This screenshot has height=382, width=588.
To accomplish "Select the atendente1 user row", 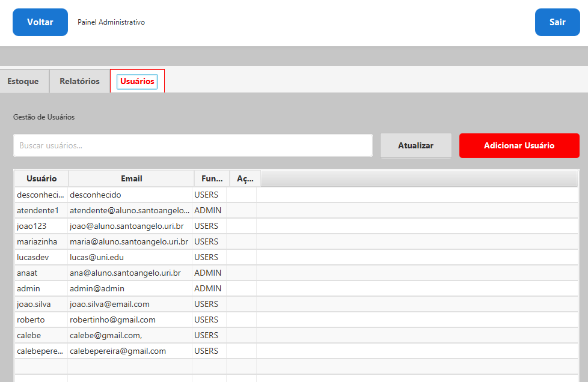I will coord(38,210).
